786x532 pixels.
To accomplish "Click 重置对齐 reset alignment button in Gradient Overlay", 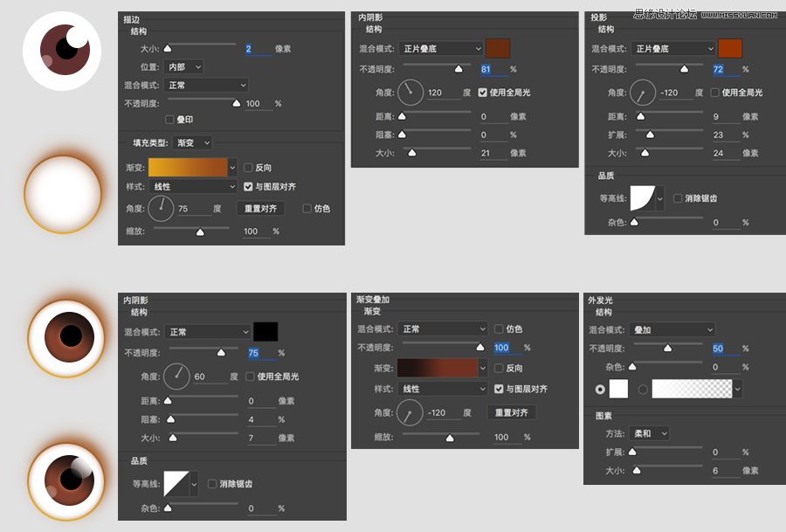I will click(x=512, y=412).
